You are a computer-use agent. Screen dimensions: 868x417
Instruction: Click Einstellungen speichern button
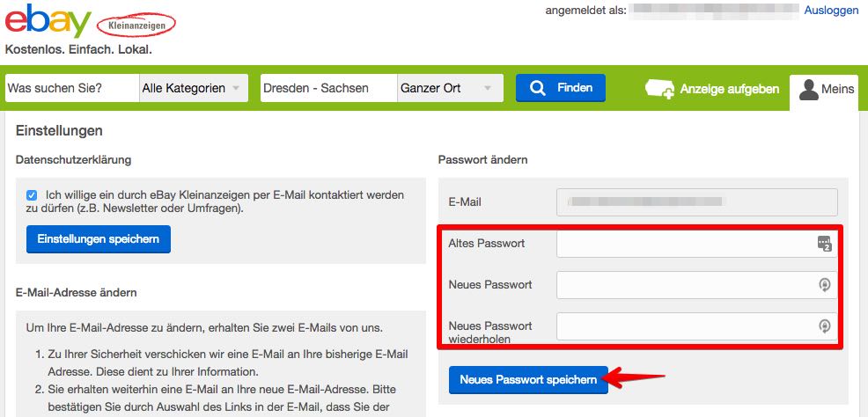pos(99,239)
